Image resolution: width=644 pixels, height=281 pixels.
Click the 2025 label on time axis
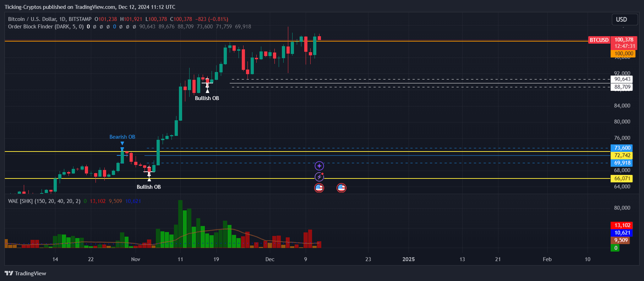click(x=409, y=259)
